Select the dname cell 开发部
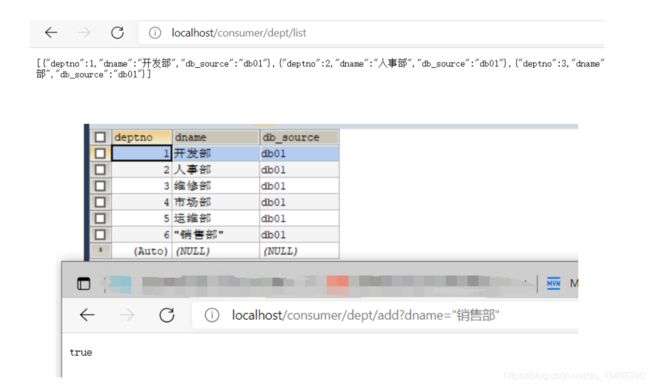 click(216, 153)
